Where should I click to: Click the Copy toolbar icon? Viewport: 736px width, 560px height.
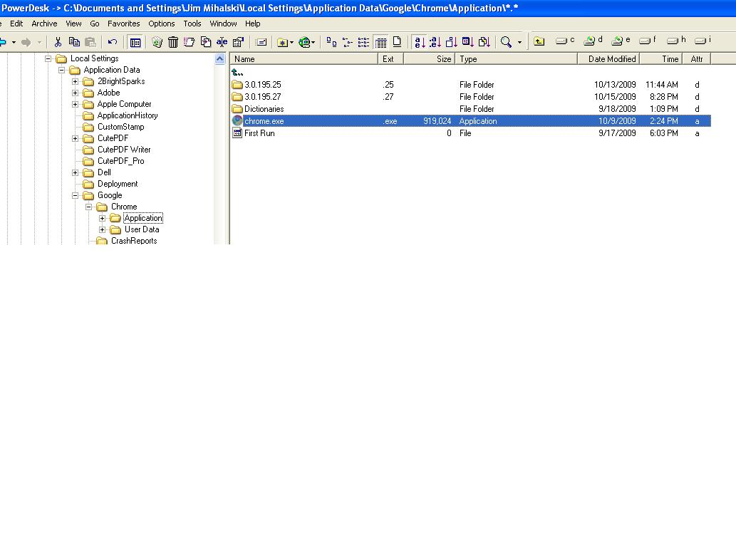click(x=74, y=42)
